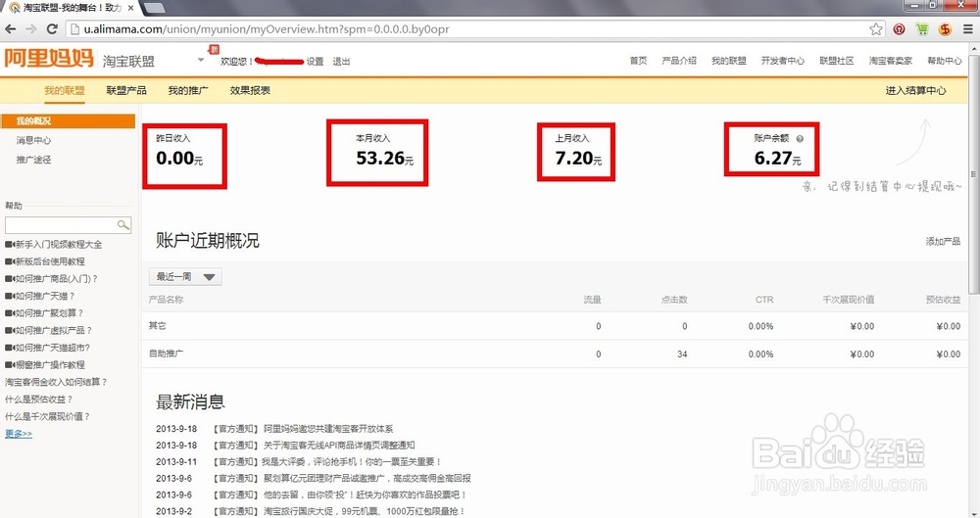Image resolution: width=980 pixels, height=518 pixels.
Task: Open 联盟社区 in top navigation
Action: click(837, 61)
